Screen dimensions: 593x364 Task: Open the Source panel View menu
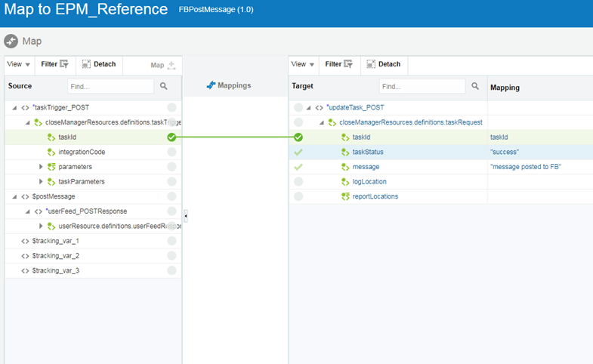pos(18,64)
